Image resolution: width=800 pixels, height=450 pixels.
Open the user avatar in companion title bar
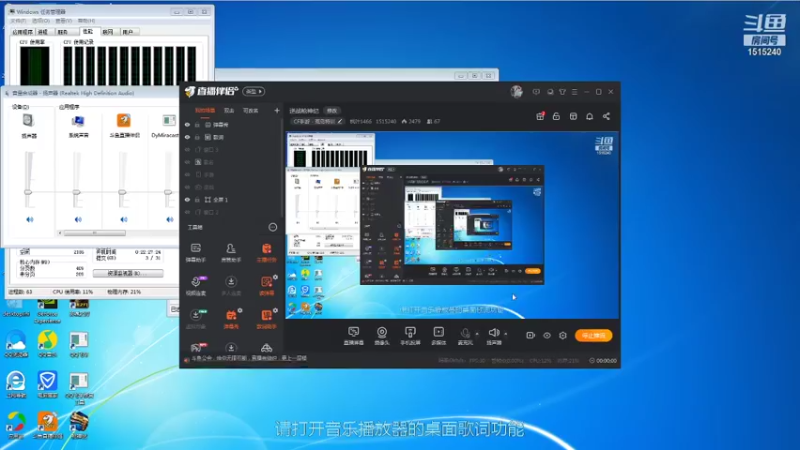(x=516, y=92)
